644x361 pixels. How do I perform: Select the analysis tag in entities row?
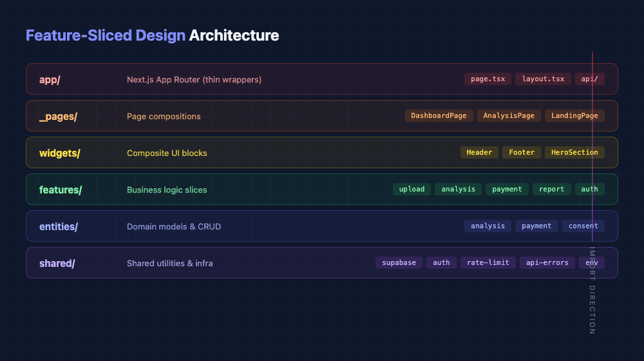click(488, 226)
